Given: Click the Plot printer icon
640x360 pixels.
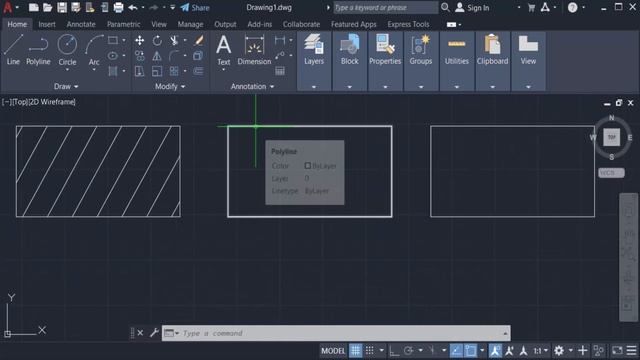Looking at the screenshot, I should [118, 7].
